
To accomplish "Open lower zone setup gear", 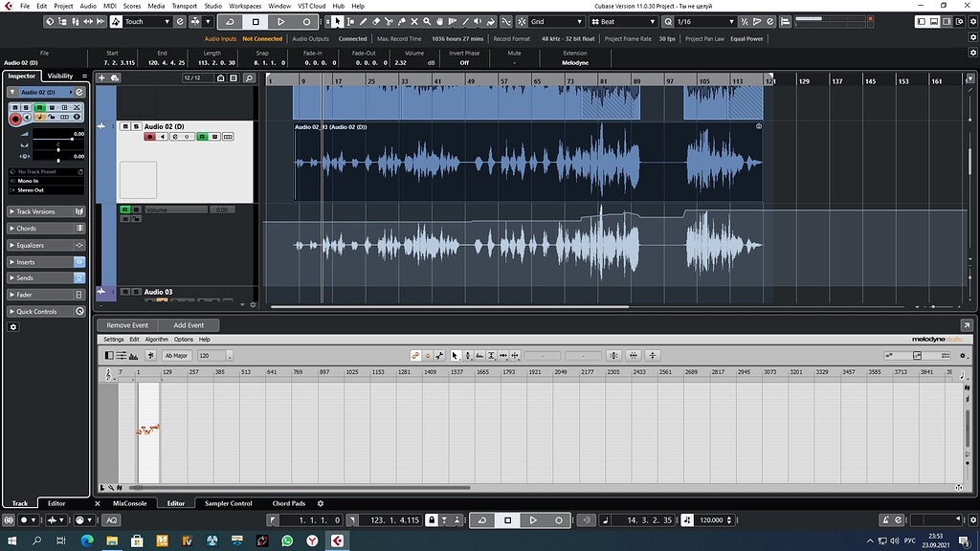I will pos(321,503).
